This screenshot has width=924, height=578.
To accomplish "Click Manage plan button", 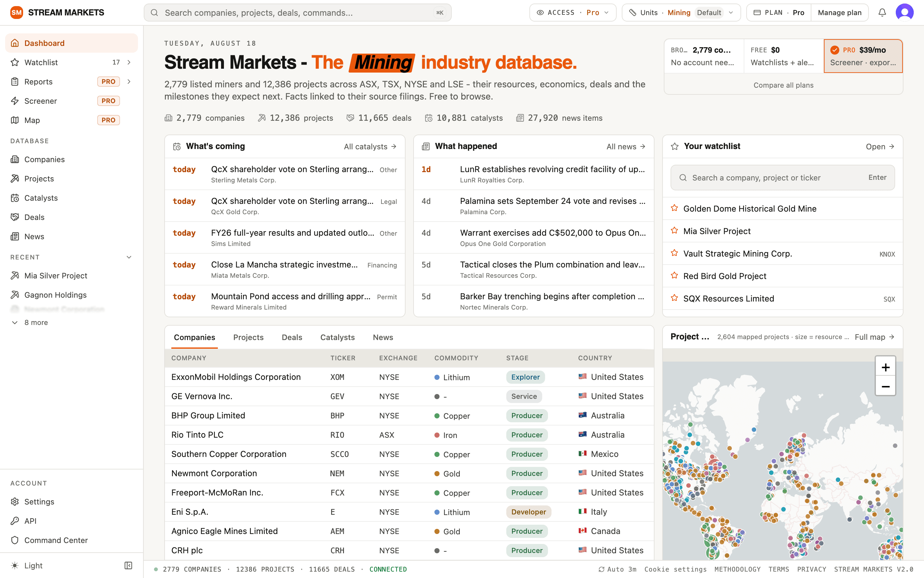I will point(839,13).
